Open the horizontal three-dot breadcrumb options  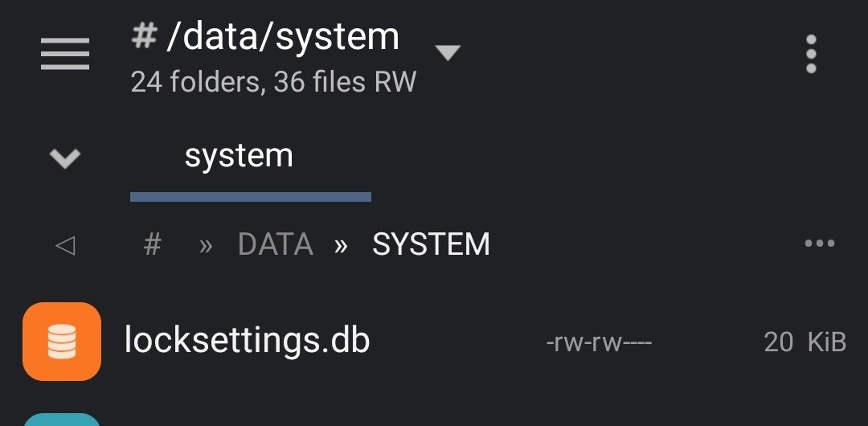pos(819,244)
